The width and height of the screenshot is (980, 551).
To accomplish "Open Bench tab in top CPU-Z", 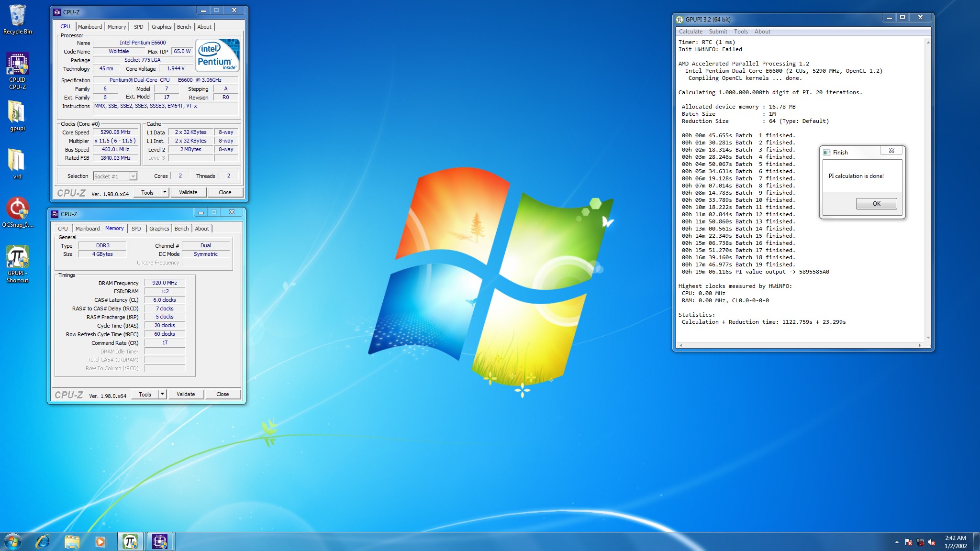I will [184, 27].
